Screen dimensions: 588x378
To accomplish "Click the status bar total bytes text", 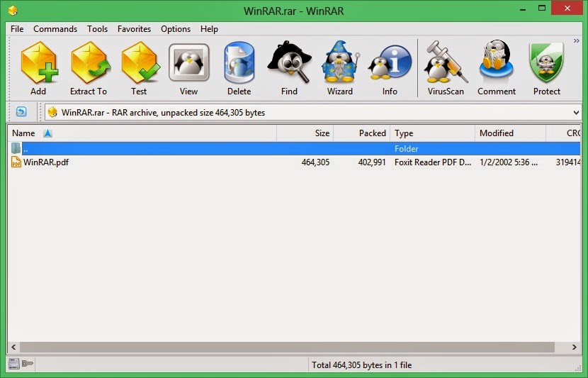I will (x=361, y=365).
